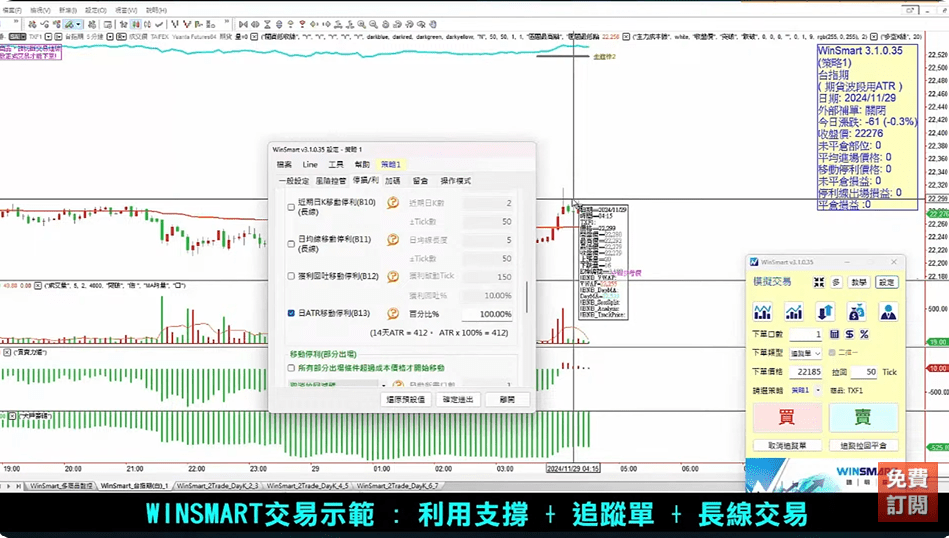Open the bar-and-zigzag chart icon in trading panel
This screenshot has height=538, width=949.
pos(763,312)
